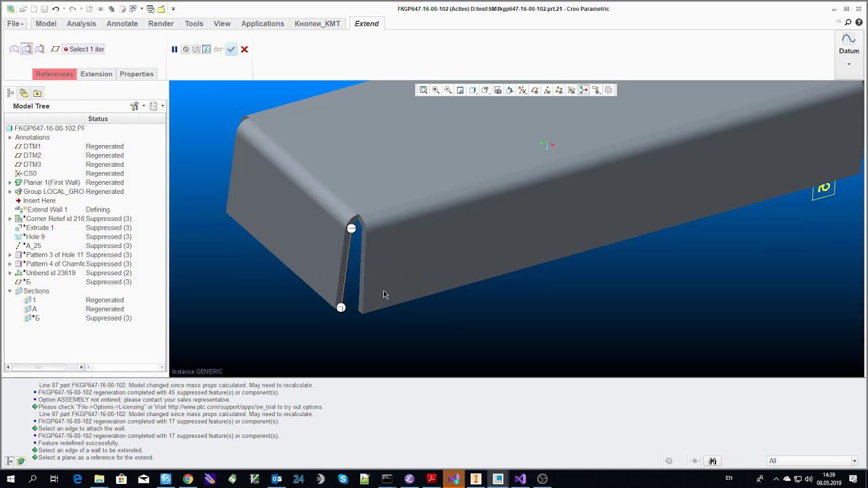Switch to the Model ribbon tab
The height and width of the screenshot is (488, 868).
point(46,24)
